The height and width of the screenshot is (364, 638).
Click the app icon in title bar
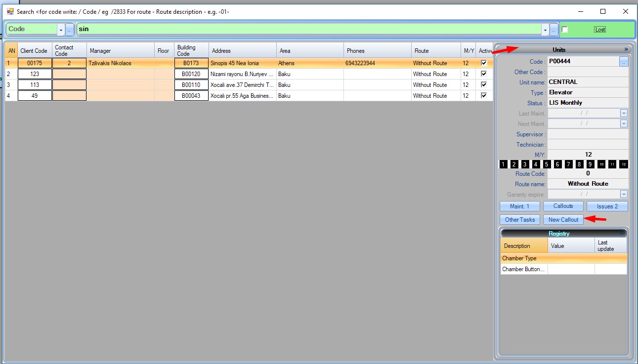coord(10,11)
